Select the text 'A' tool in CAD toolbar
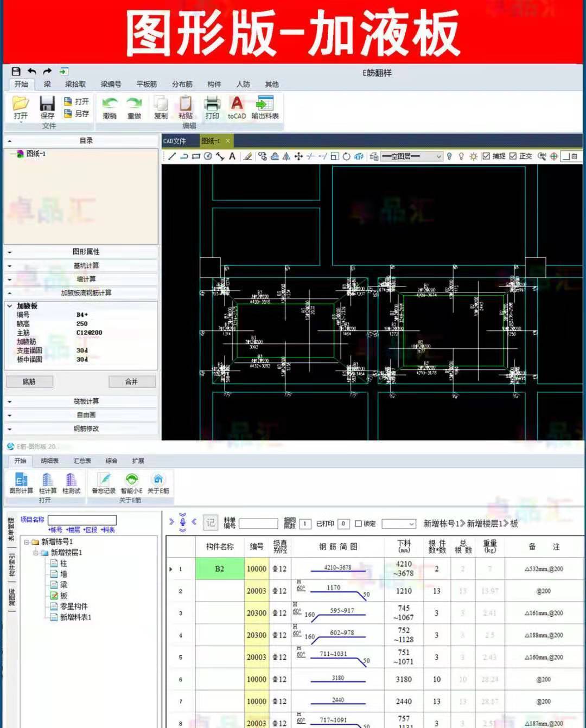 (x=232, y=156)
